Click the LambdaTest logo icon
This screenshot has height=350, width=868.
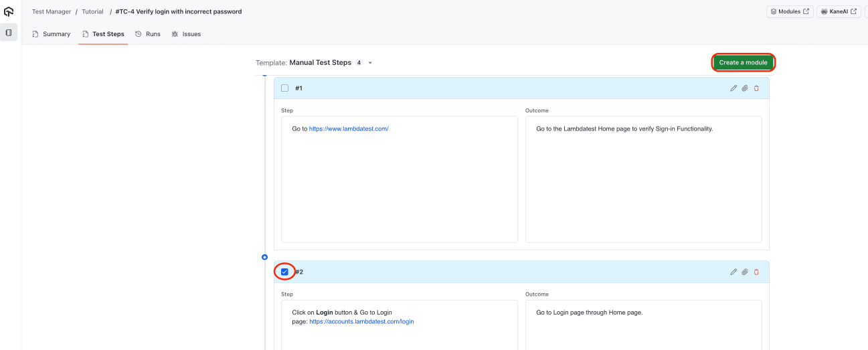click(9, 11)
